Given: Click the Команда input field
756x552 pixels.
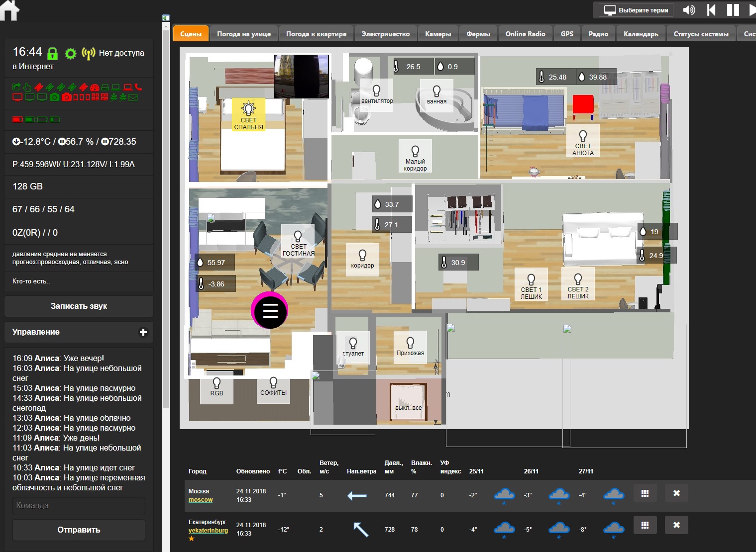Looking at the screenshot, I should pyautogui.click(x=79, y=505).
